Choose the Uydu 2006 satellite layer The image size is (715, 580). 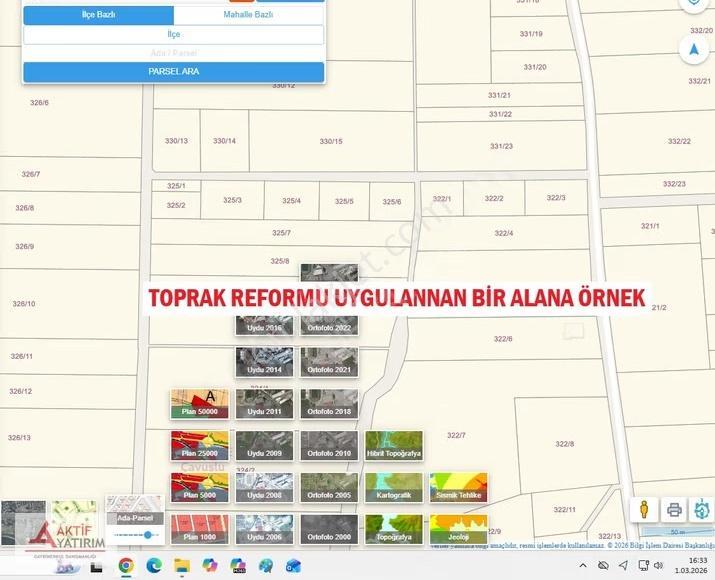click(264, 529)
